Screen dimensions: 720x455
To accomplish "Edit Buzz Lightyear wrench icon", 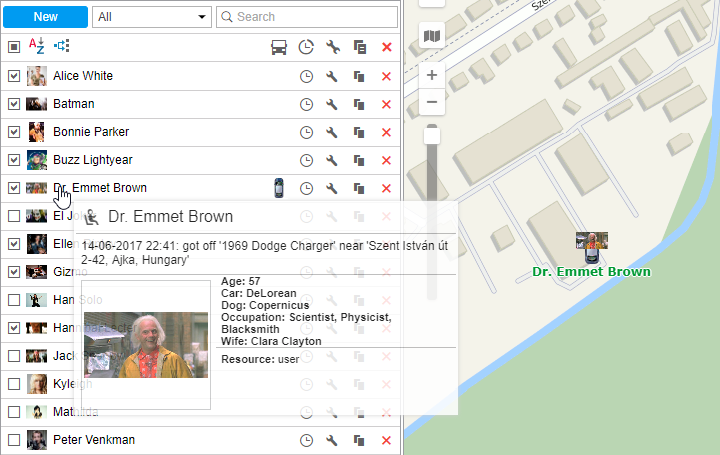I will [x=332, y=160].
